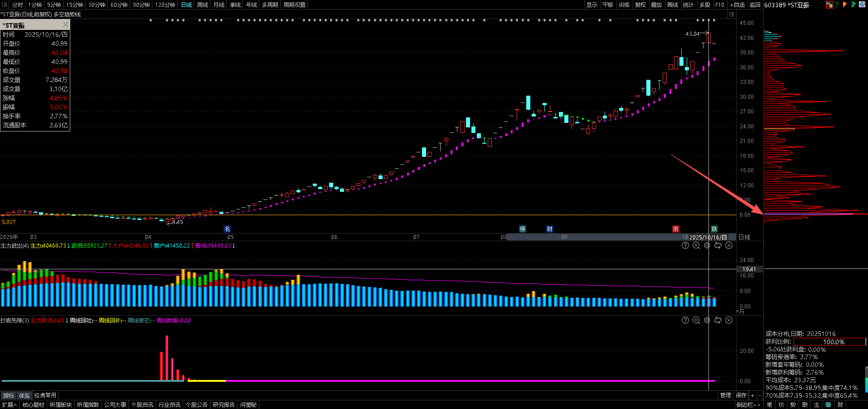Select the 30分钟 period
Screen dimensions: 868x409
97,5
